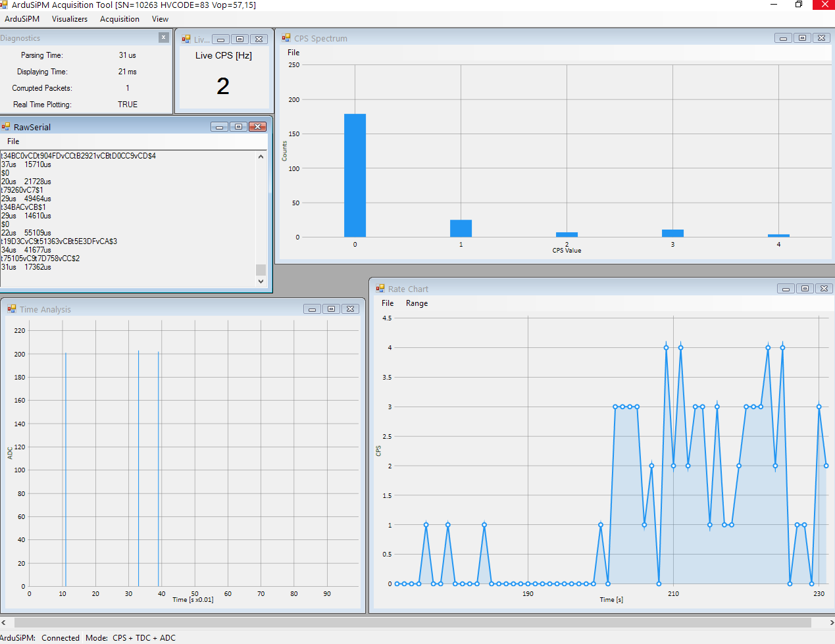
Task: Close the Live CPS window
Action: [259, 39]
